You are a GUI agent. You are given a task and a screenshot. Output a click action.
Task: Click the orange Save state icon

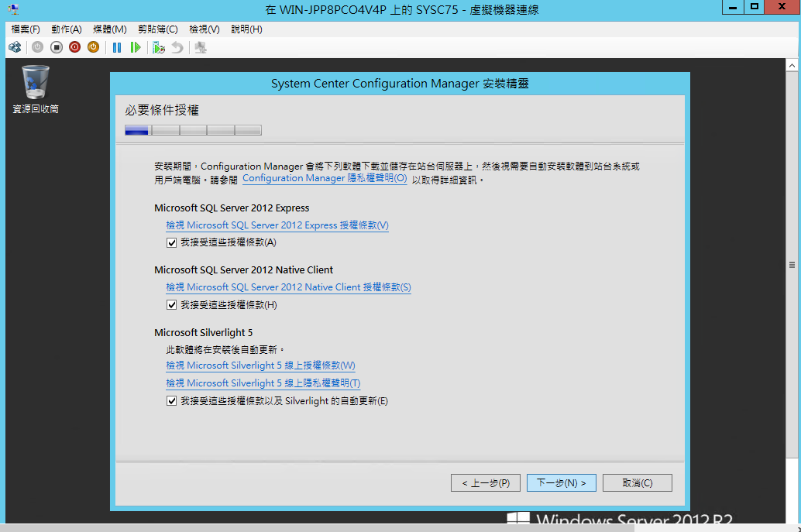(93, 47)
